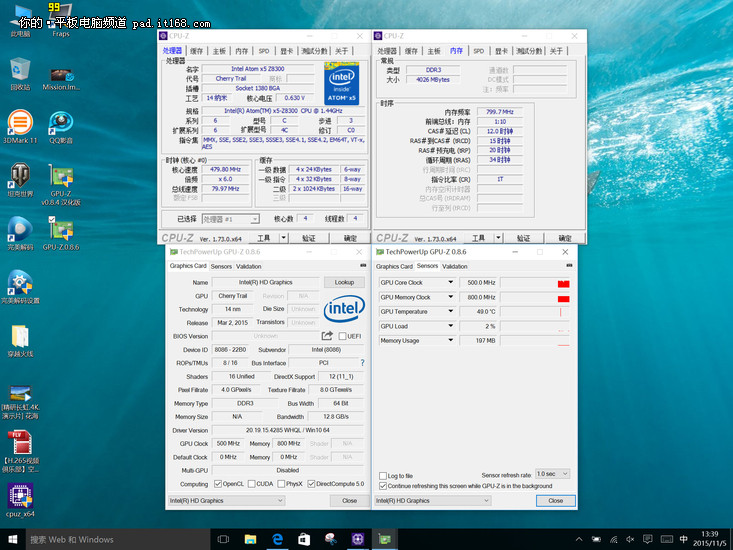
Task: Open the QQ影音 desktop shortcut
Action: (x=61, y=127)
